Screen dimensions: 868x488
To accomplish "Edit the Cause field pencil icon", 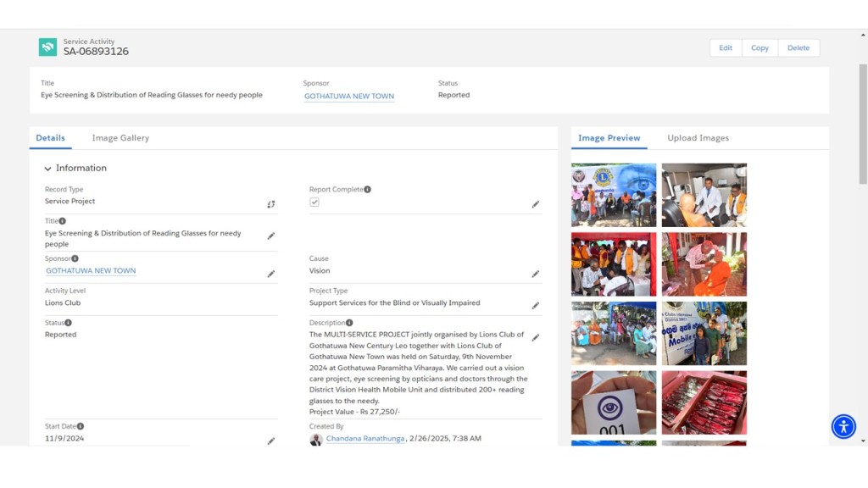I will (536, 274).
